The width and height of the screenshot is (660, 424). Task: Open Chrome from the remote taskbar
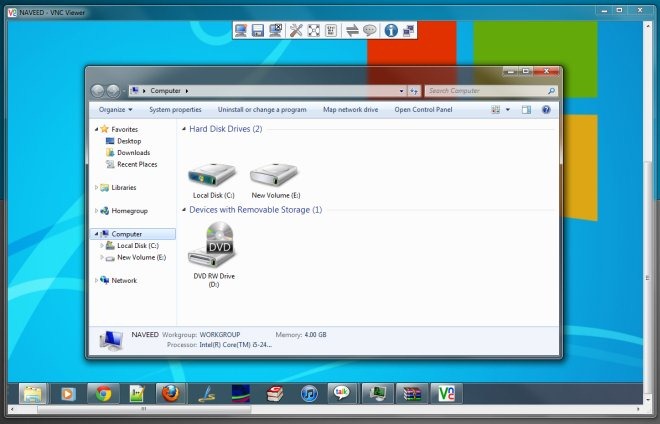(x=103, y=394)
